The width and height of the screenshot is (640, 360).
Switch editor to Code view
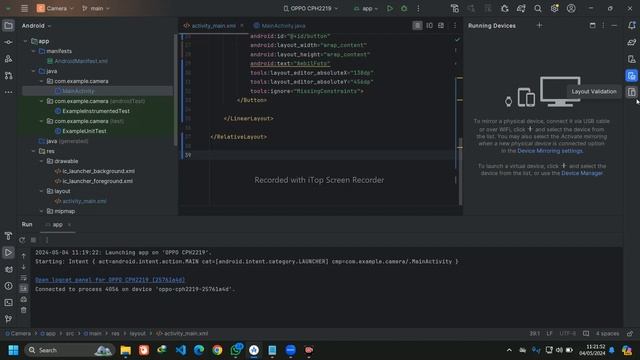[x=417, y=25]
